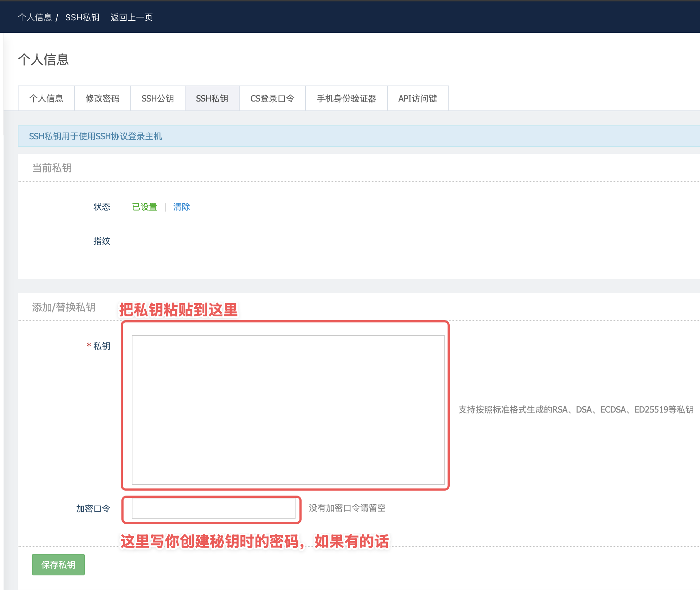This screenshot has height=590, width=700.
Task: Click the 清除 link to clear key
Action: (x=182, y=207)
